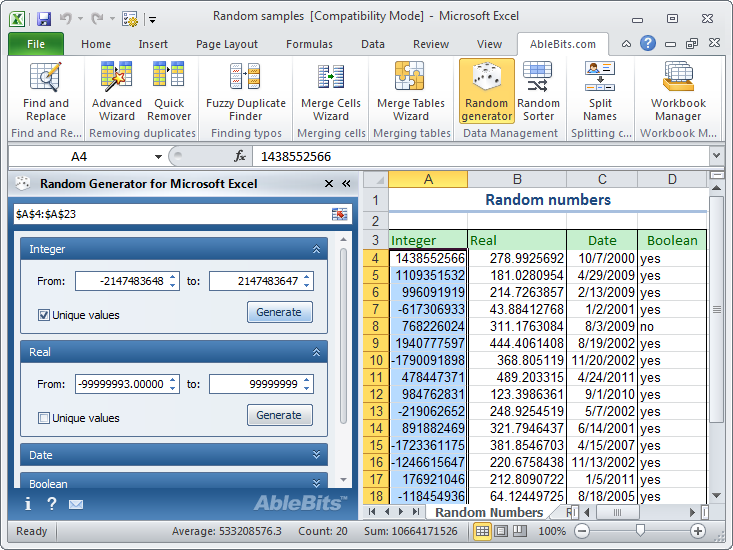
Task: Expand the formula bar
Action: pyautogui.click(x=716, y=156)
